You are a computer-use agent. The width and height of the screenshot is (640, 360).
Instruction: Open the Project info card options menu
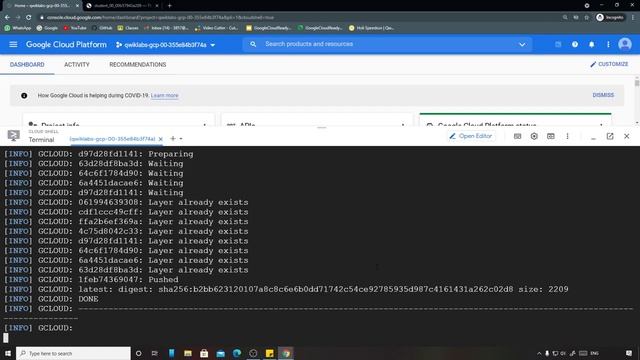pyautogui.click(x=204, y=124)
